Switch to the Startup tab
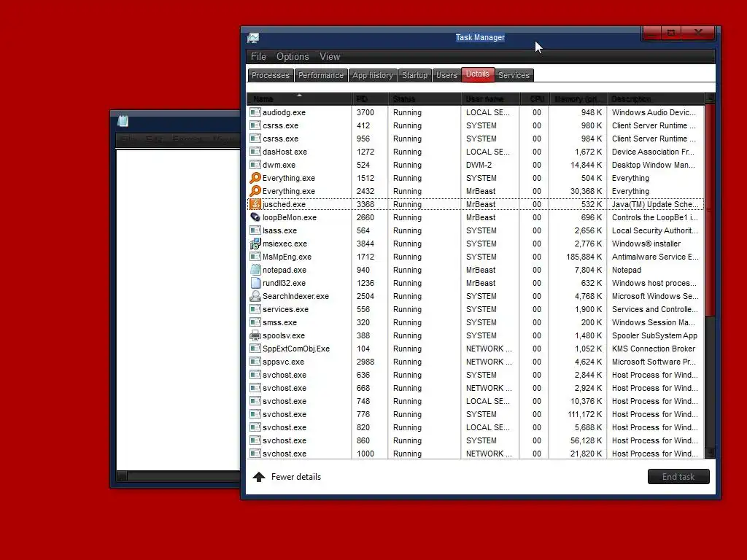 click(x=414, y=75)
